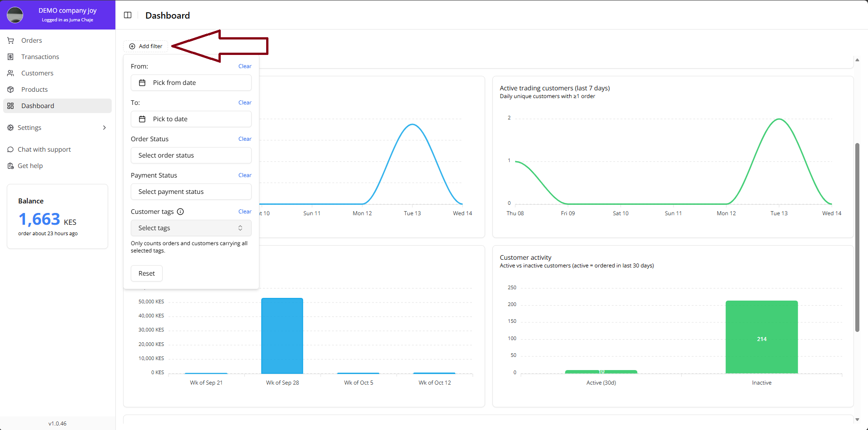Click calendar icon in Pick to date
The image size is (868, 430).
coord(142,119)
